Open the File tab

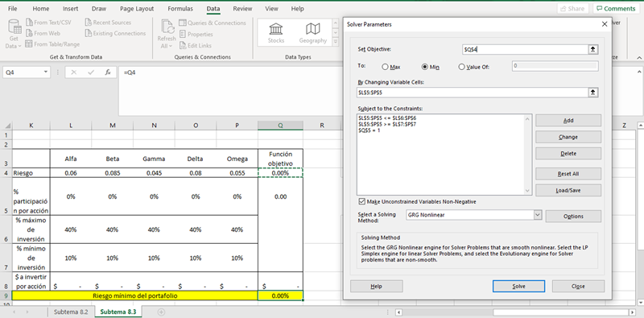tap(12, 9)
